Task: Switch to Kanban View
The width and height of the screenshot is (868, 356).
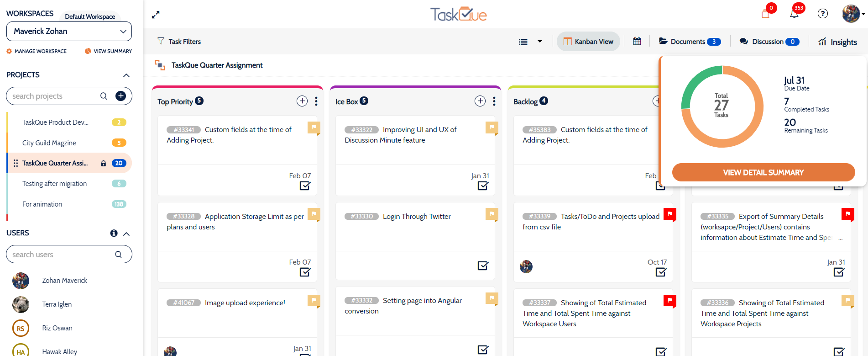Action: point(588,41)
